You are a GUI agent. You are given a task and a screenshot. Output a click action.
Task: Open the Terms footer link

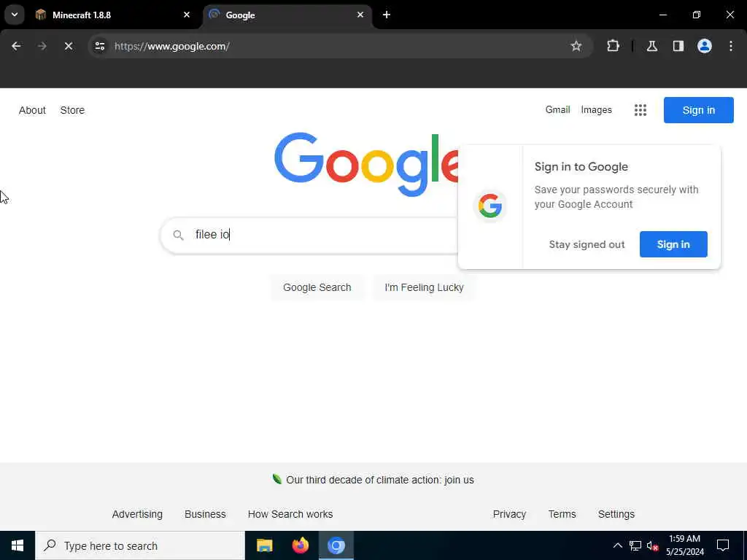point(562,514)
